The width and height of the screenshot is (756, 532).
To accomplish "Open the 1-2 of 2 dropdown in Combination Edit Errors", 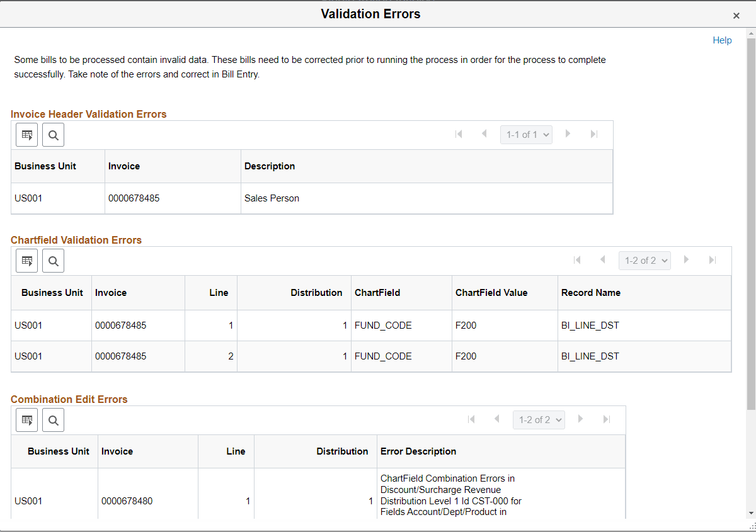I will coord(539,419).
